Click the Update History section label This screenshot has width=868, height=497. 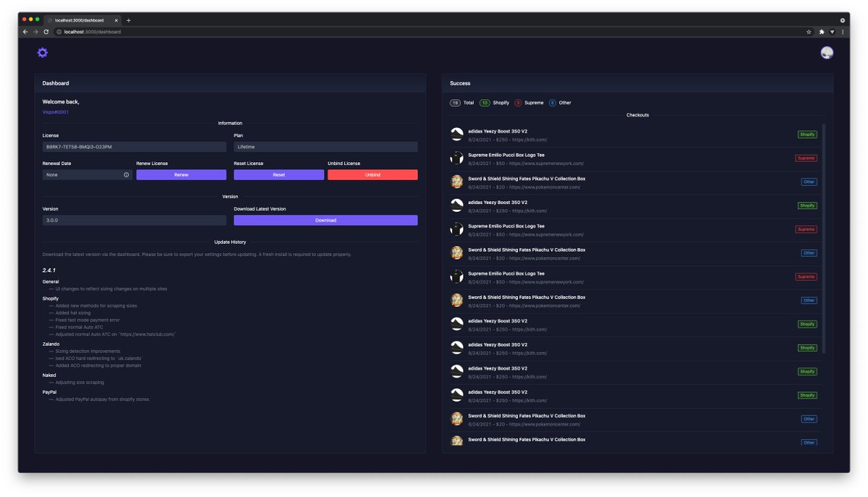[x=230, y=242]
